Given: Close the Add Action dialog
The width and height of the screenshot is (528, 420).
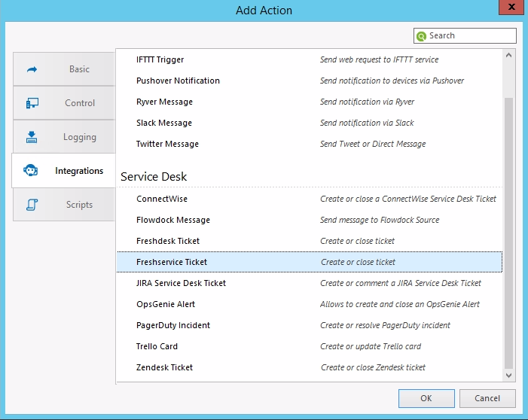Looking at the screenshot, I should coord(511,7).
